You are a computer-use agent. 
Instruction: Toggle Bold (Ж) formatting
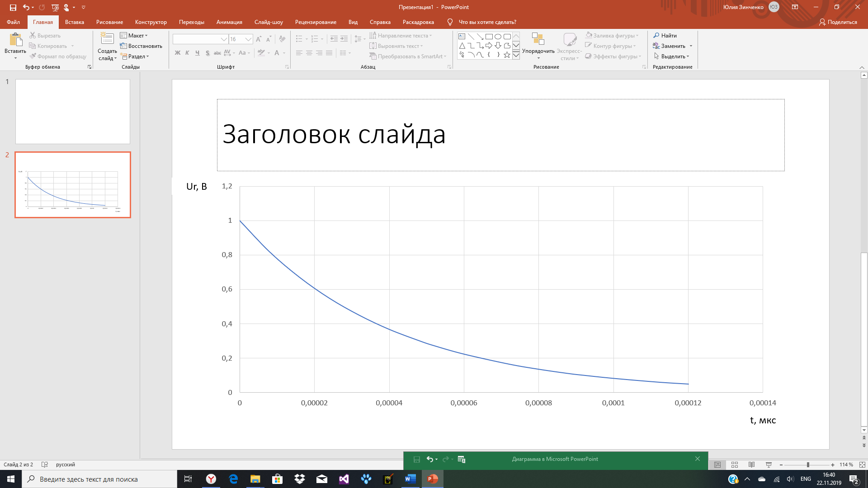[178, 53]
